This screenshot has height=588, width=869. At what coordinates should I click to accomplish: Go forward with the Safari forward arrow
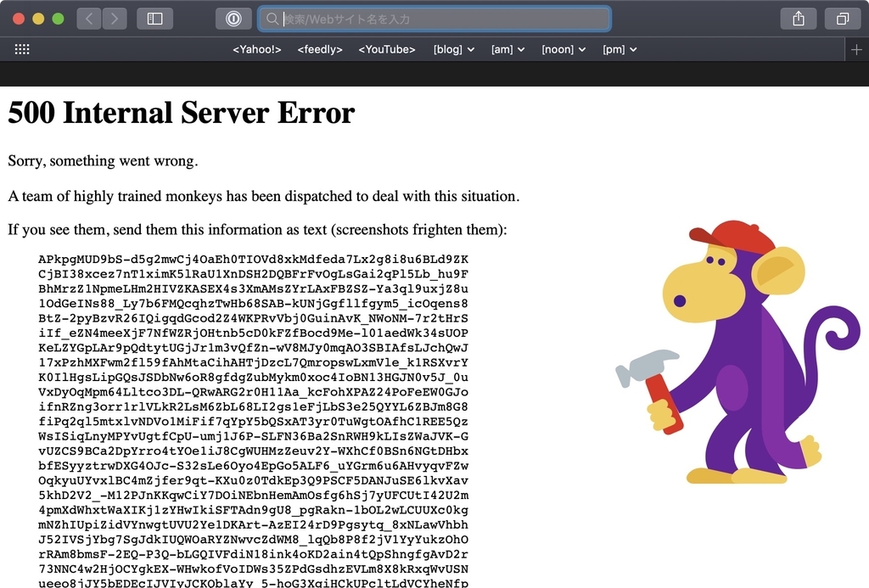(115, 19)
